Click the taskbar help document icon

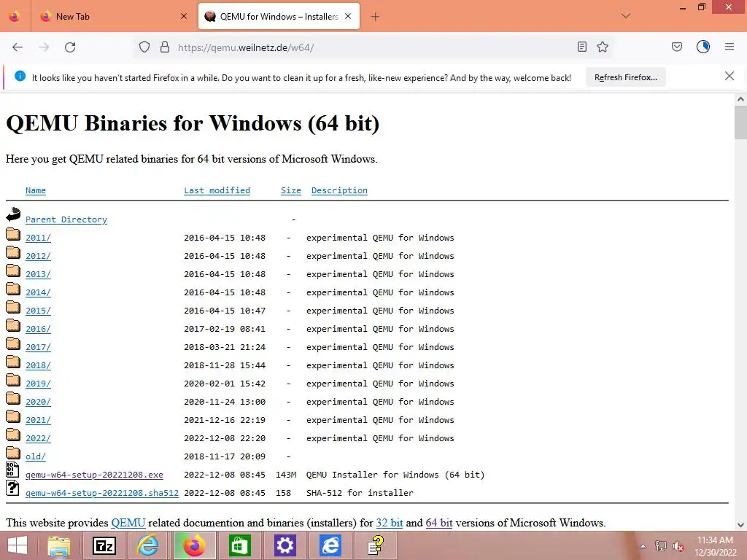[376, 545]
